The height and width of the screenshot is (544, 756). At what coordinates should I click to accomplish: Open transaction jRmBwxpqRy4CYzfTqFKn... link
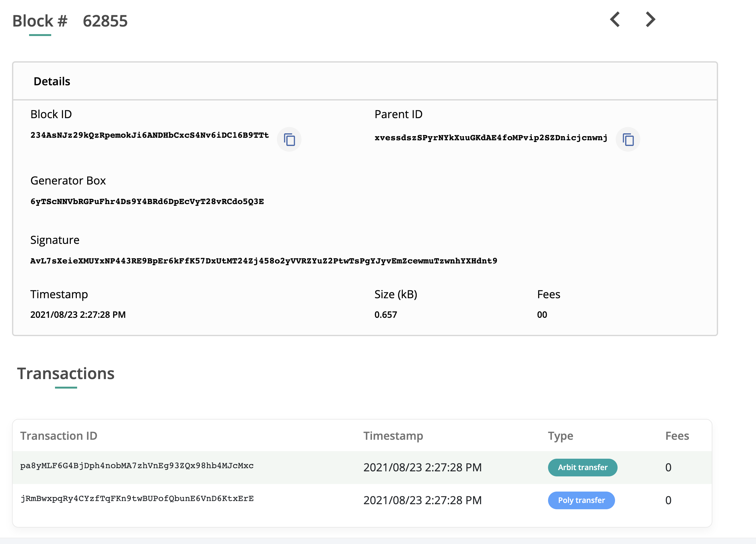[x=137, y=499]
